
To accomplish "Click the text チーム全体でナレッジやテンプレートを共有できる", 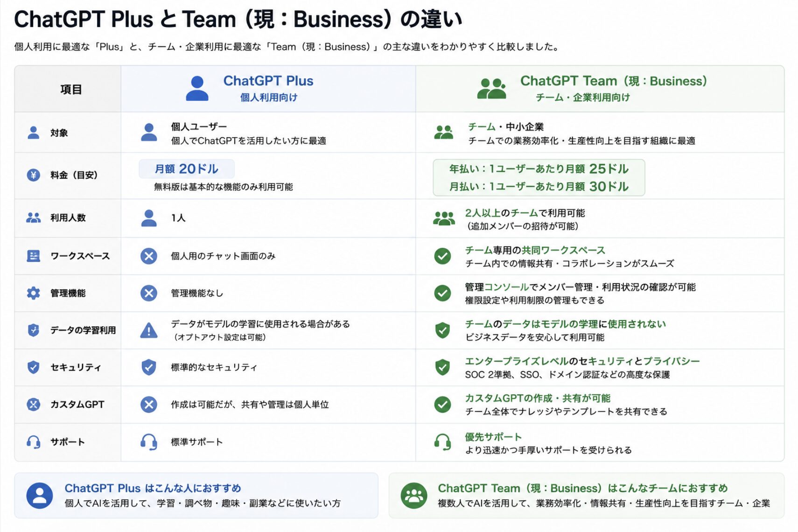I will pyautogui.click(x=566, y=412).
